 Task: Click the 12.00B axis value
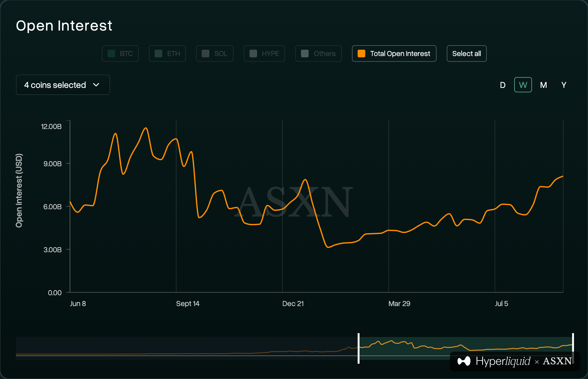point(52,126)
